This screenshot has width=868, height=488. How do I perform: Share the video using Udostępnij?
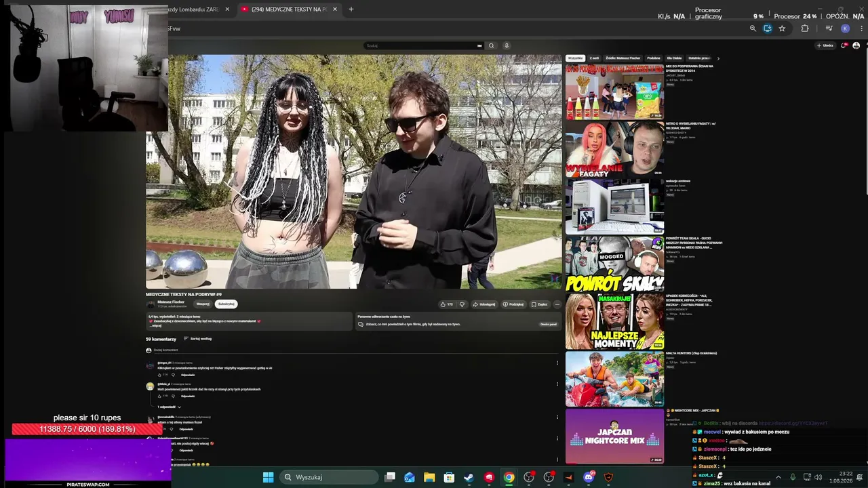click(484, 304)
